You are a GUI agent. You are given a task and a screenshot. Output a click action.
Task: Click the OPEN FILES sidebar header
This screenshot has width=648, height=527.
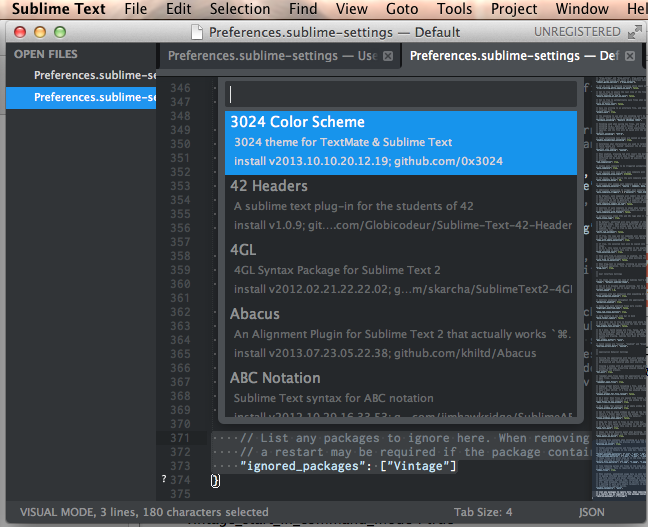point(45,54)
